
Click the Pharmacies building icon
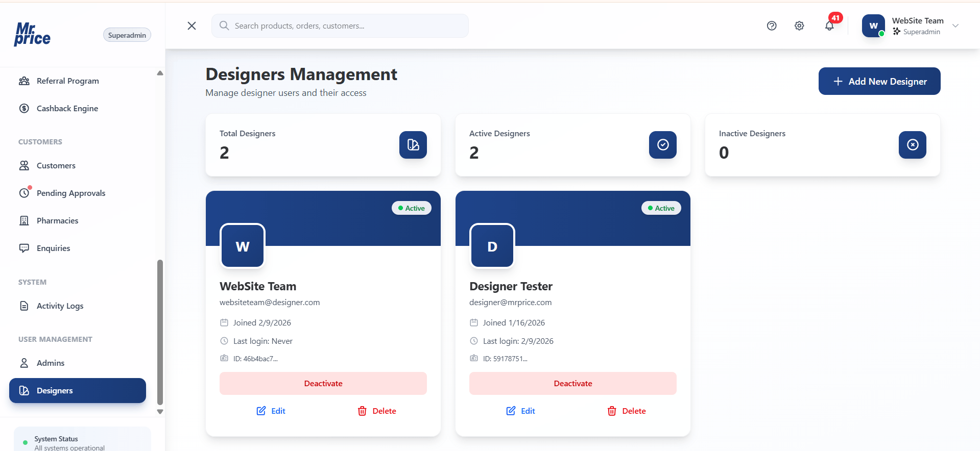24,220
